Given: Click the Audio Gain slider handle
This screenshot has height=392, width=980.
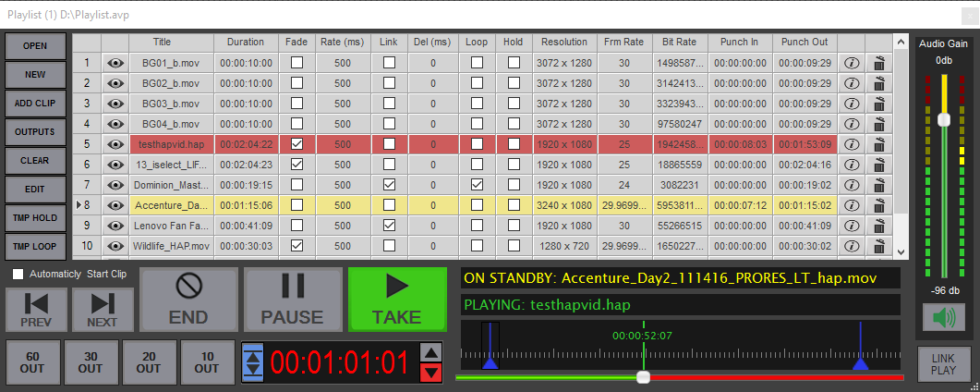Looking at the screenshot, I should [943, 119].
